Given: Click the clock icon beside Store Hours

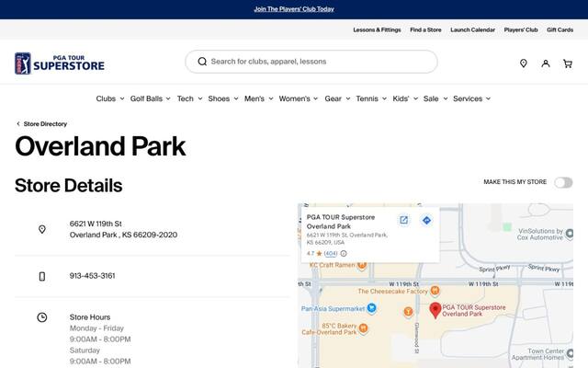Looking at the screenshot, I should click(x=42, y=317).
